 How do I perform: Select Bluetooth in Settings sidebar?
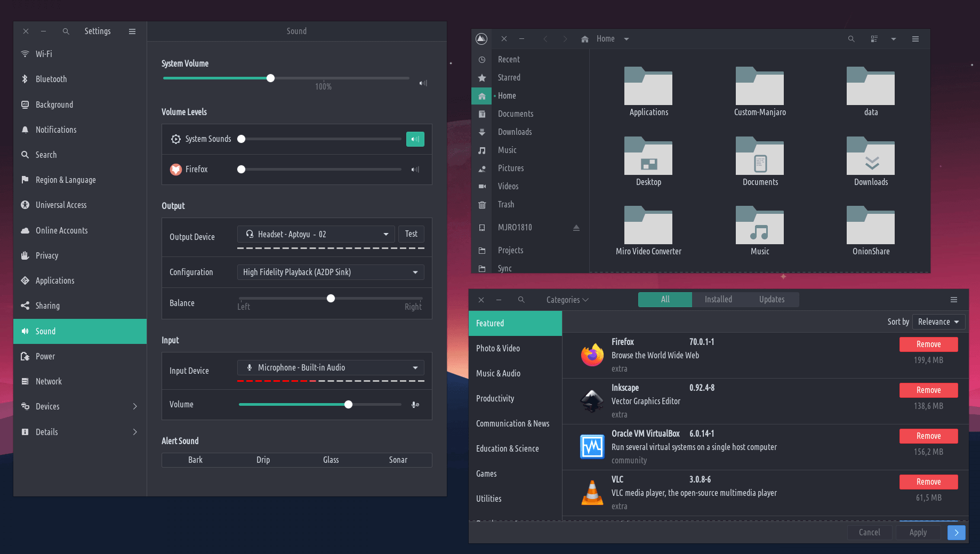tap(51, 79)
